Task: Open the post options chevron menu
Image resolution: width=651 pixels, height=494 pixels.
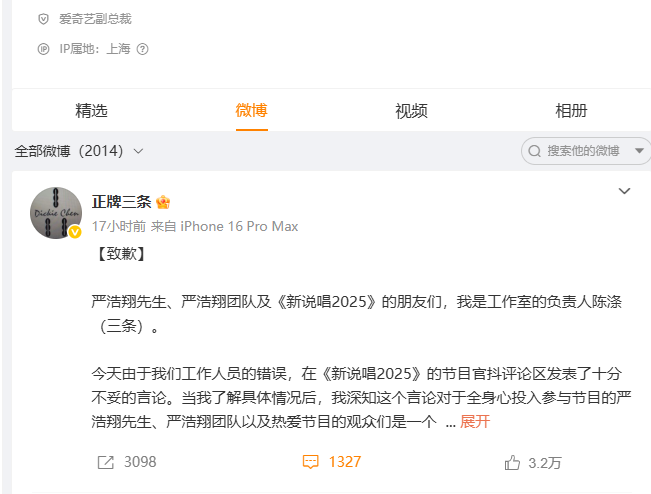Action: click(624, 191)
